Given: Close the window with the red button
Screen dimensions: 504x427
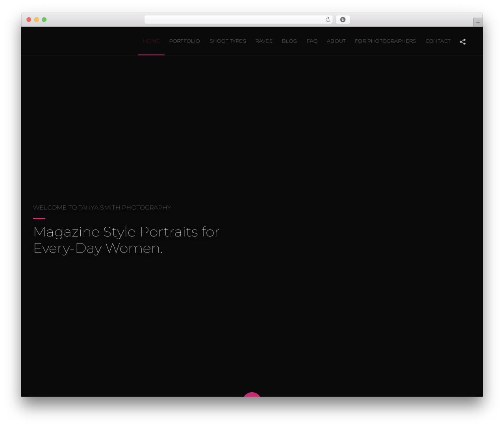Looking at the screenshot, I should (29, 20).
